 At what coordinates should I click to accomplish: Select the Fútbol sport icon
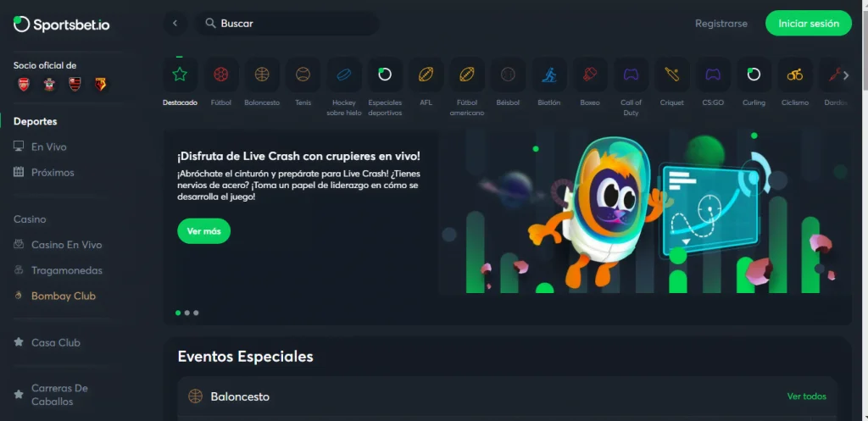221,75
